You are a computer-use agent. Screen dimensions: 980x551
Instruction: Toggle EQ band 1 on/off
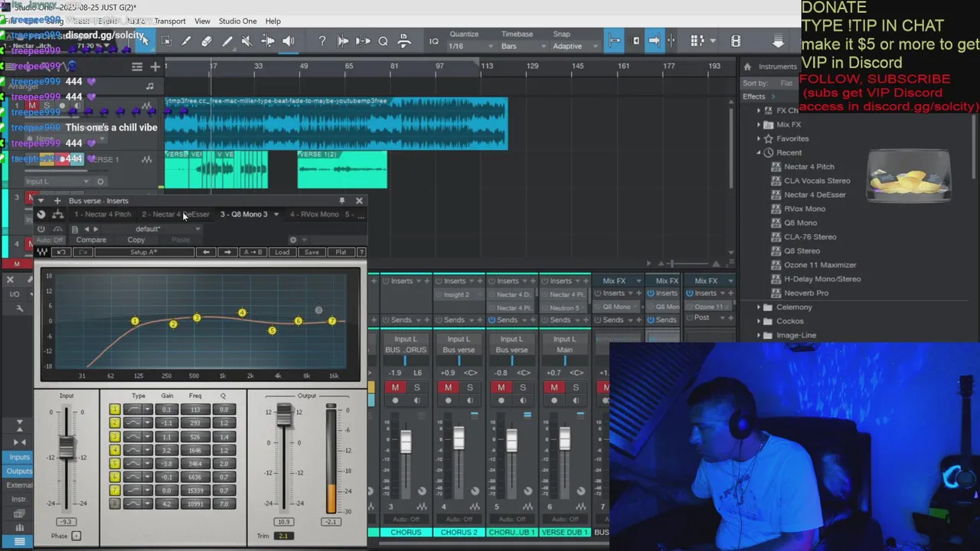[115, 409]
